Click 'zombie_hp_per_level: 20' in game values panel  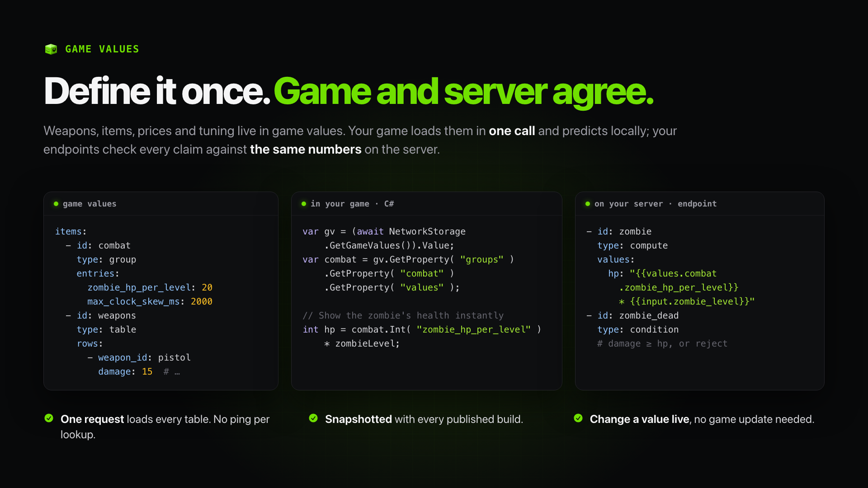pos(150,287)
